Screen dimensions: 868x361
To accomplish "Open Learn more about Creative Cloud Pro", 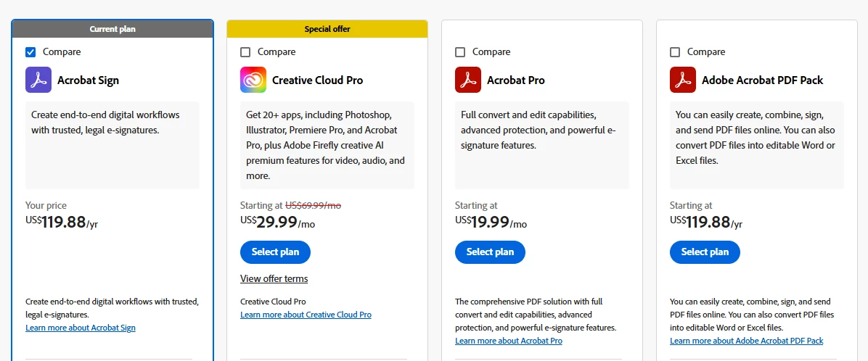I will [306, 315].
